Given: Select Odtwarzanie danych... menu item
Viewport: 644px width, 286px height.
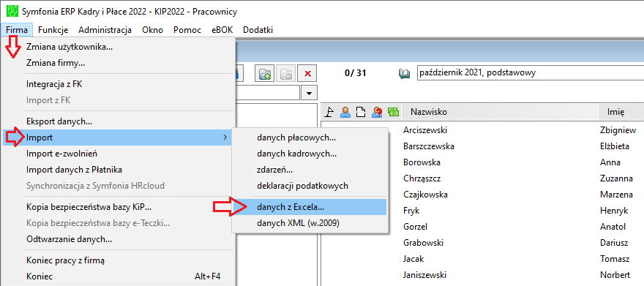Looking at the screenshot, I should (119, 238).
